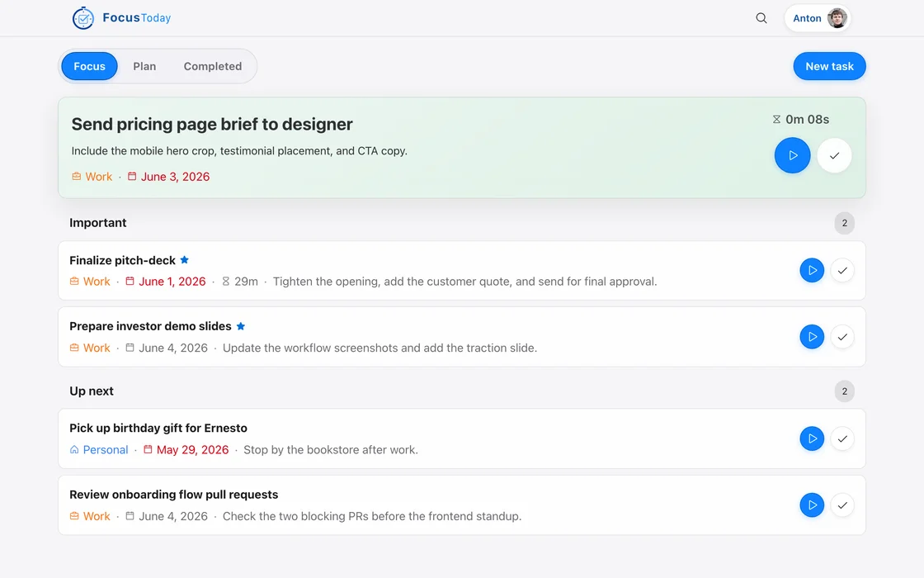
Task: Click the Personal category label
Action: [x=106, y=449]
